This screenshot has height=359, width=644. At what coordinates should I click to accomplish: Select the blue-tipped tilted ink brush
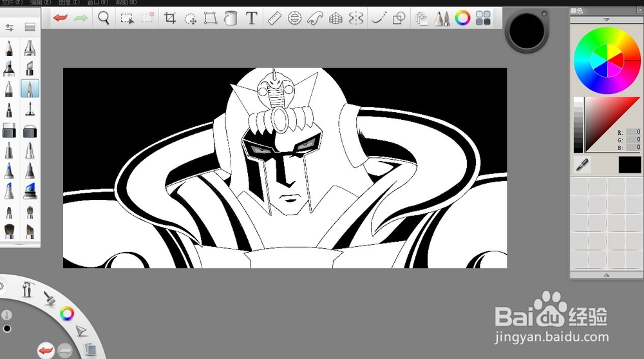point(30,191)
